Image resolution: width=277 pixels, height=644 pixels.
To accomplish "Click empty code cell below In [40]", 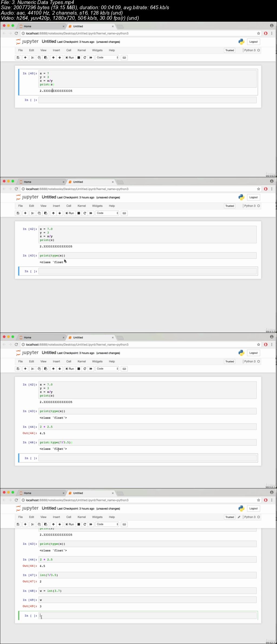I will tap(147, 100).
